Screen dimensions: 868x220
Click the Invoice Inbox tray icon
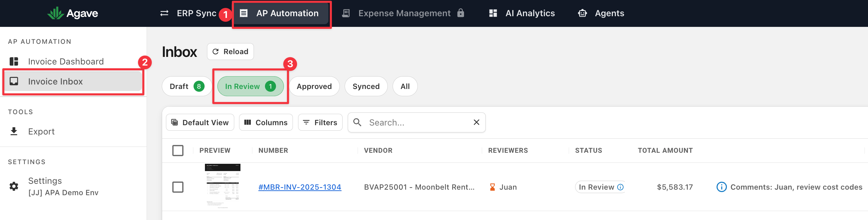(x=14, y=81)
